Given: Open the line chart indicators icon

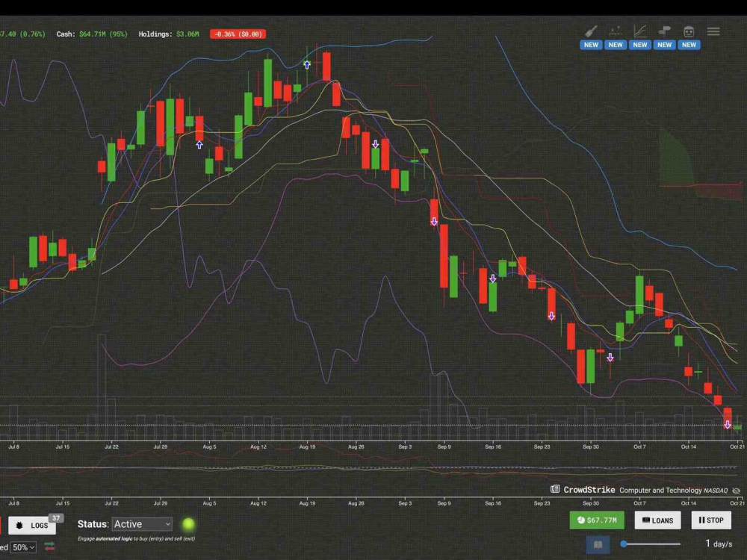Looking at the screenshot, I should coord(640,31).
